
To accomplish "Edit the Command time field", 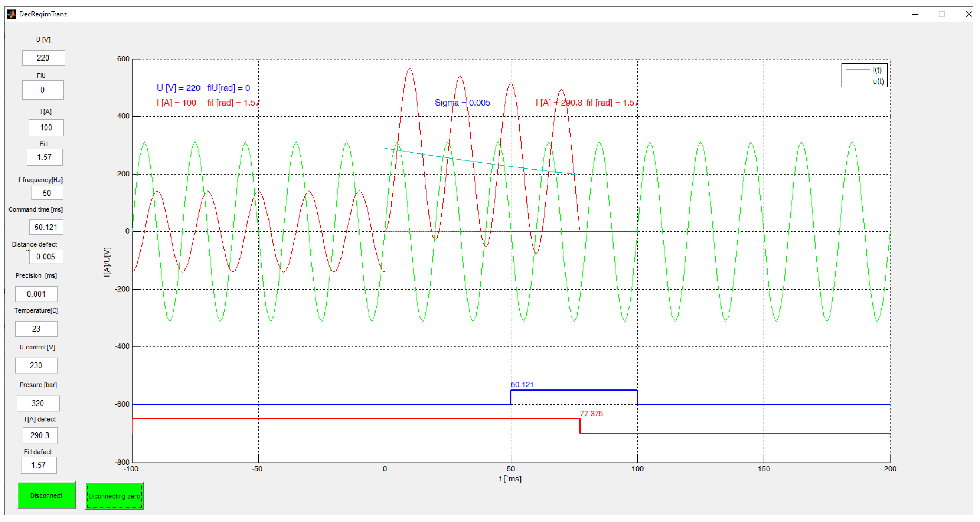I will tap(46, 227).
